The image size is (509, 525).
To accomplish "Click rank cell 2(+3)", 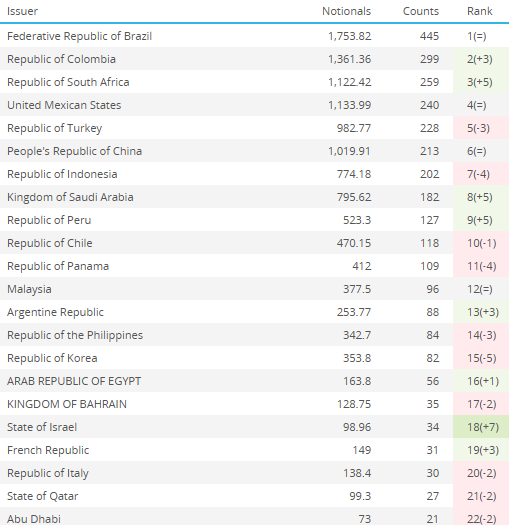I will pos(480,59).
